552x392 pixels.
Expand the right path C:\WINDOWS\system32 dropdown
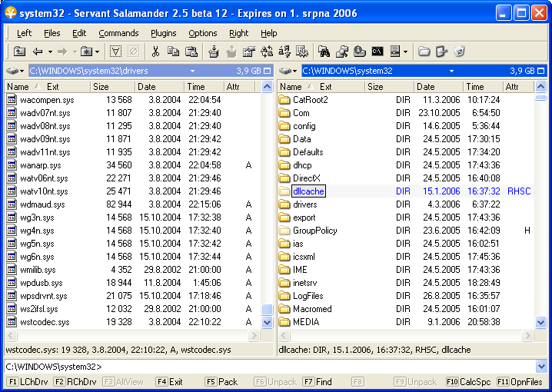pos(451,71)
